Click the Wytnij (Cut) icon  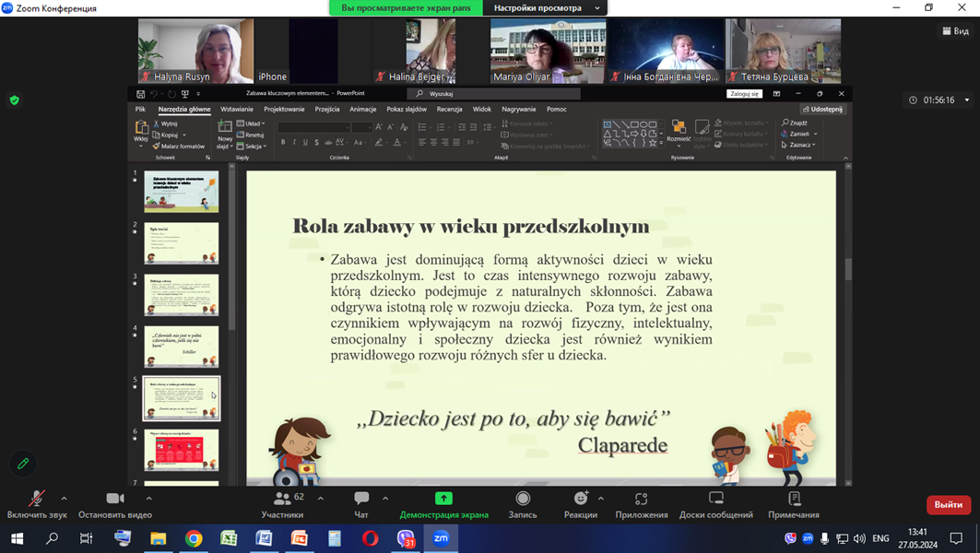156,124
